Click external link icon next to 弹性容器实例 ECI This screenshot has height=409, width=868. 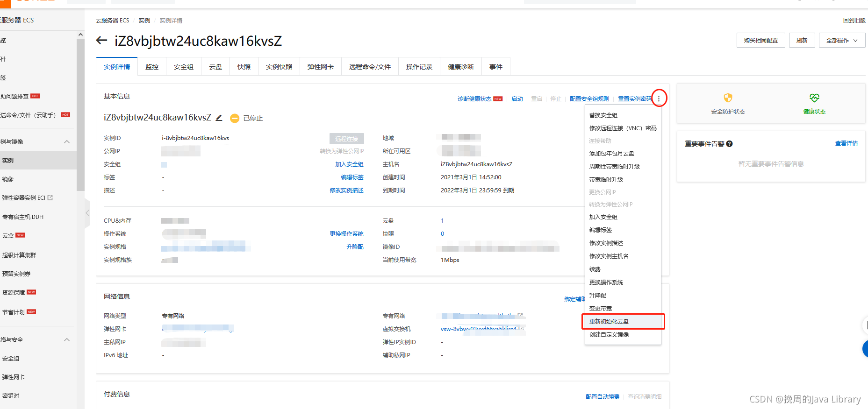click(50, 198)
